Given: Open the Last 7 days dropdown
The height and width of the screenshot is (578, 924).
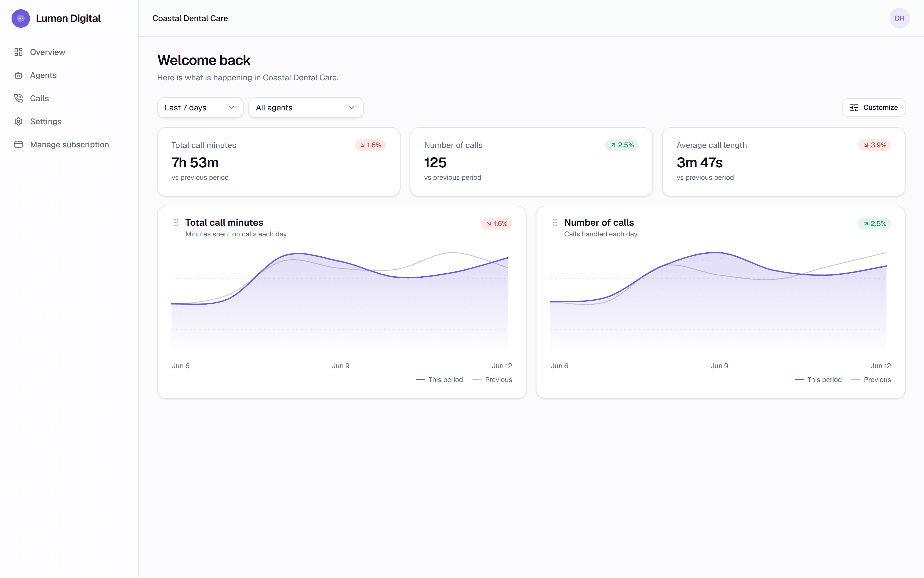Looking at the screenshot, I should (200, 108).
